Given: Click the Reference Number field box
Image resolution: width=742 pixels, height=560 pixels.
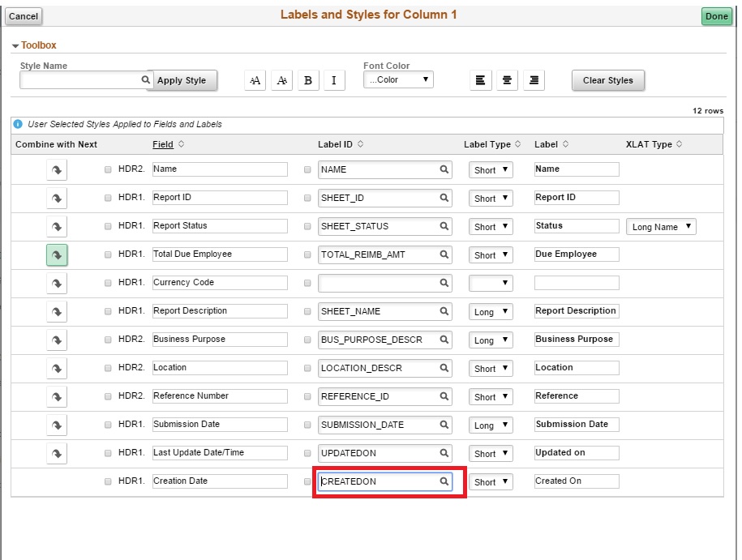Looking at the screenshot, I should (220, 395).
